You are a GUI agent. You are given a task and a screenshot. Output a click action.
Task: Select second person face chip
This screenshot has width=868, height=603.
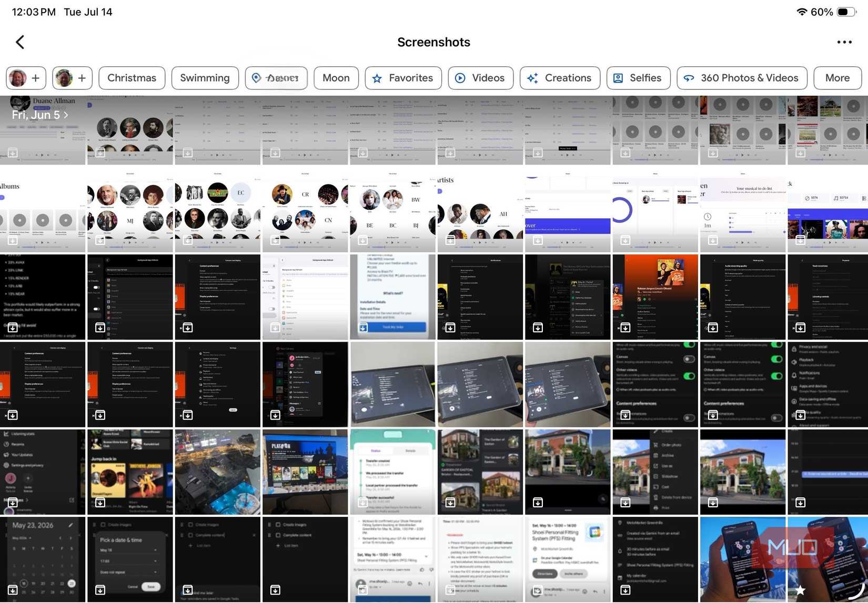[72, 78]
